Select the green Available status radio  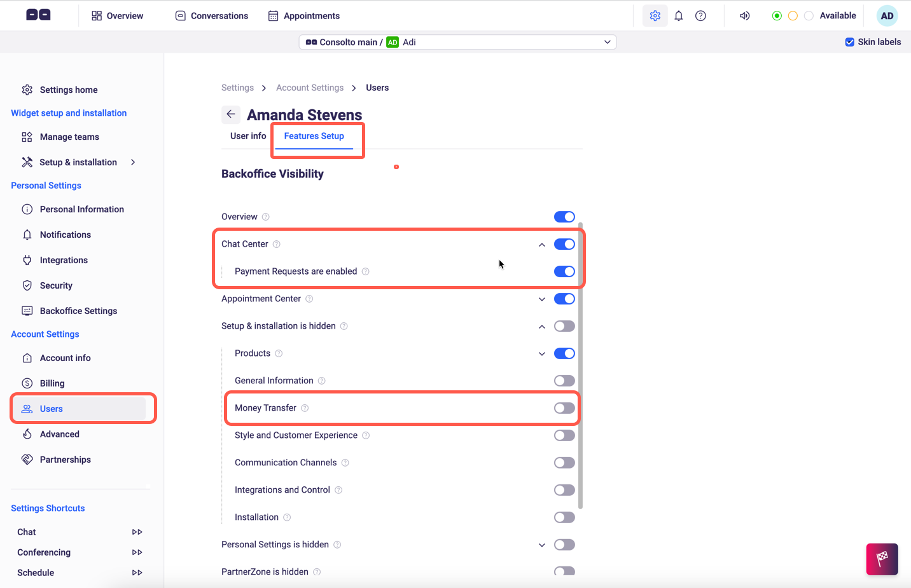[777, 16]
